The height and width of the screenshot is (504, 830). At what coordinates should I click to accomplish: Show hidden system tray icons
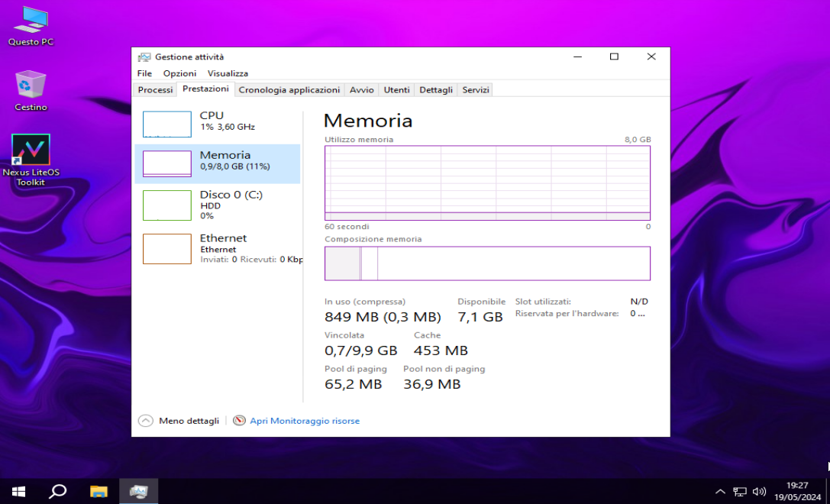click(x=720, y=491)
